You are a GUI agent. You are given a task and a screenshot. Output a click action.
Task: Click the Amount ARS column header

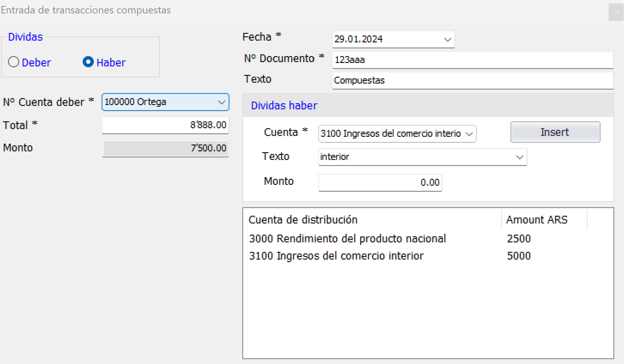(536, 220)
